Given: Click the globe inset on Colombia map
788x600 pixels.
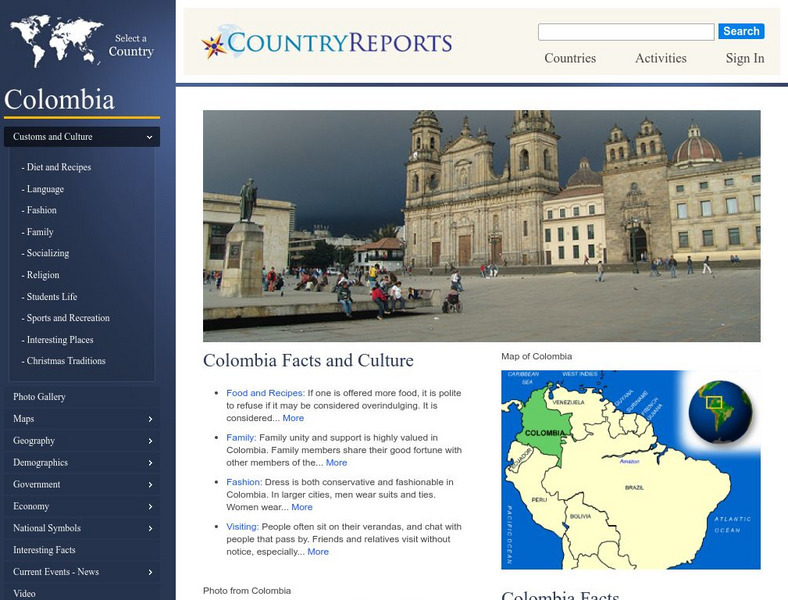Looking at the screenshot, I should pos(719,411).
